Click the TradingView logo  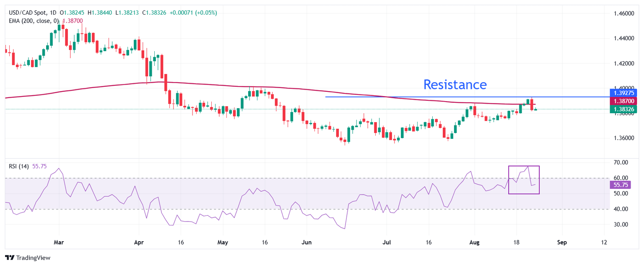tap(28, 258)
